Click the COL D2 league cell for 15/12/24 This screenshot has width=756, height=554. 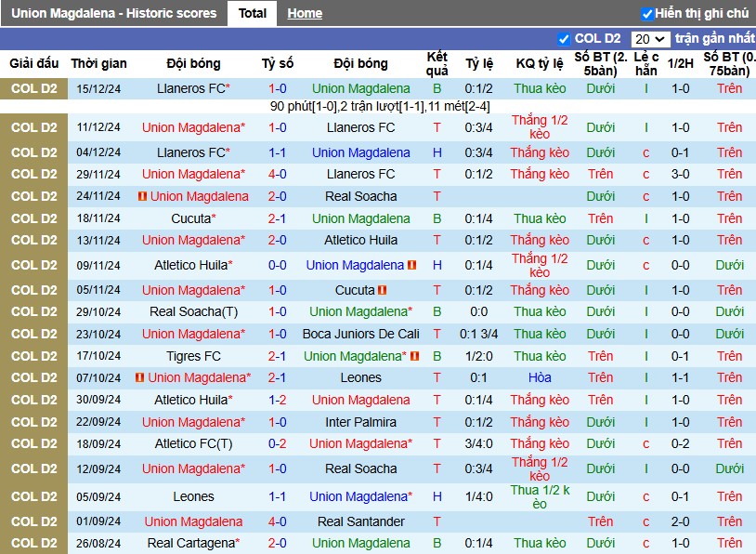(x=33, y=89)
